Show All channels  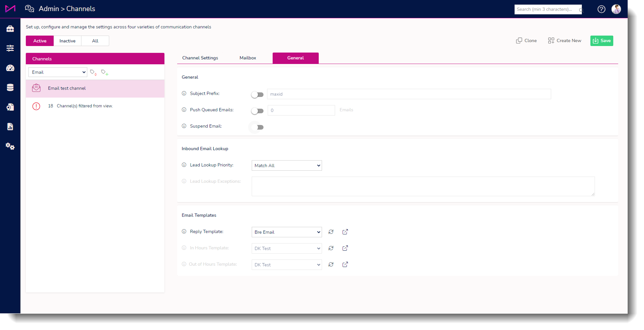(95, 41)
